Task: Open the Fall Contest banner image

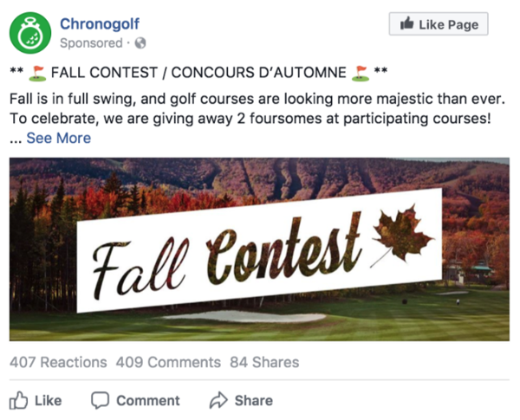Action: tap(259, 249)
